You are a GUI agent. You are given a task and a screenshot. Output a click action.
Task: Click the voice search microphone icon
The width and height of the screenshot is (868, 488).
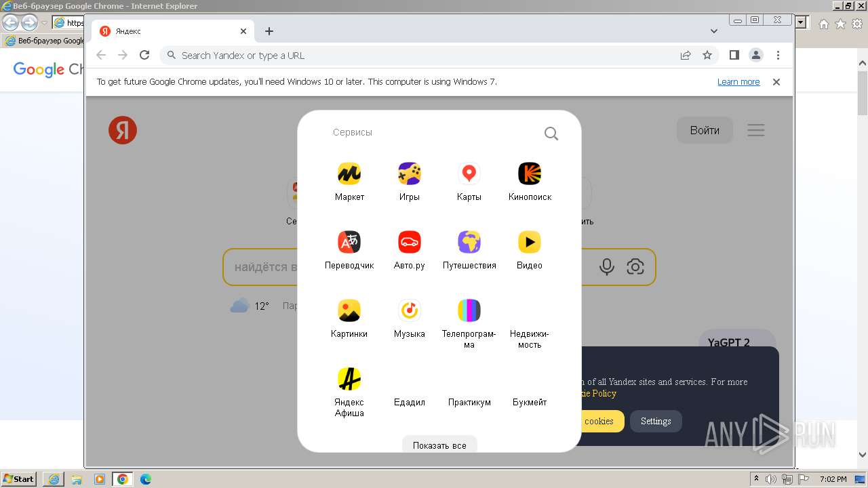coord(607,267)
